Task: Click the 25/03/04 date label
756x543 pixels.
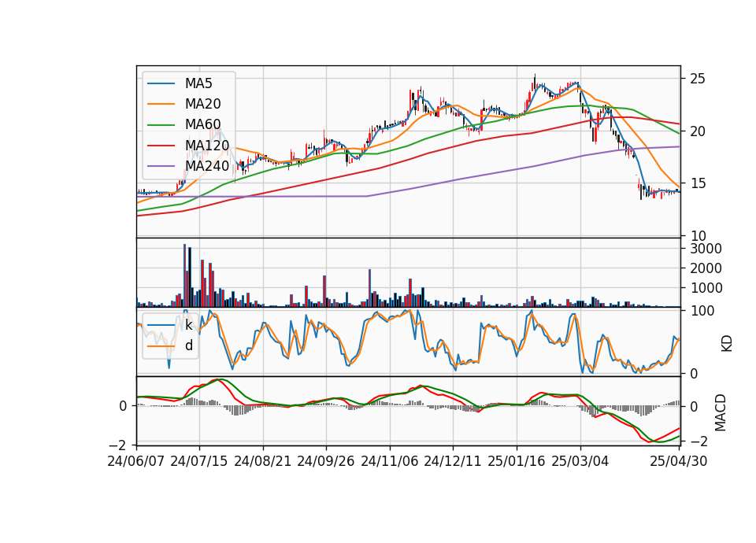Action: [580, 462]
